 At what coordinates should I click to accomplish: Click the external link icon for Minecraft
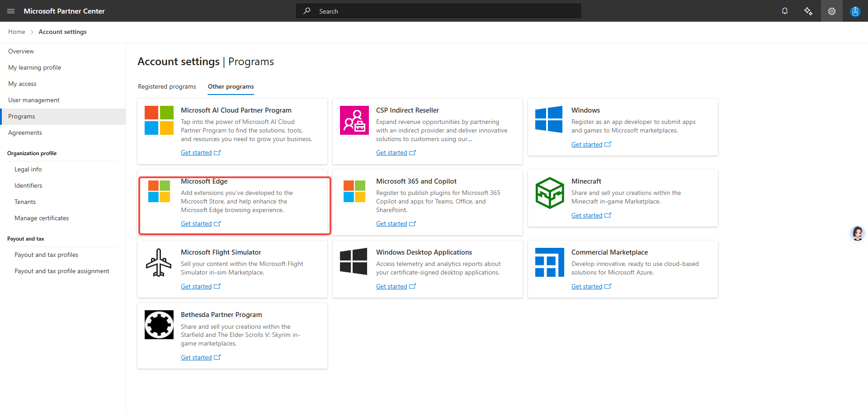[608, 215]
